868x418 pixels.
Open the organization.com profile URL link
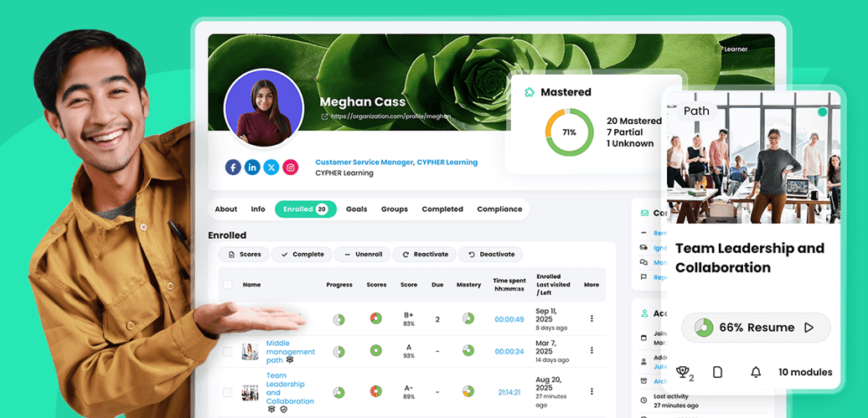(390, 116)
